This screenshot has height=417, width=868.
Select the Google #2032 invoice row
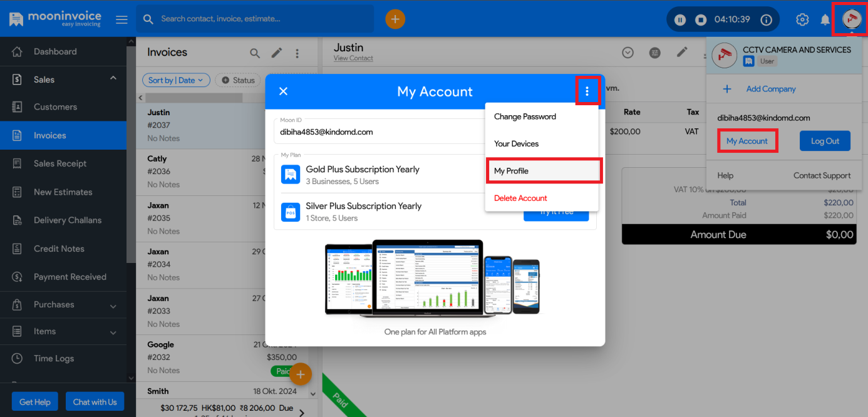point(222,357)
